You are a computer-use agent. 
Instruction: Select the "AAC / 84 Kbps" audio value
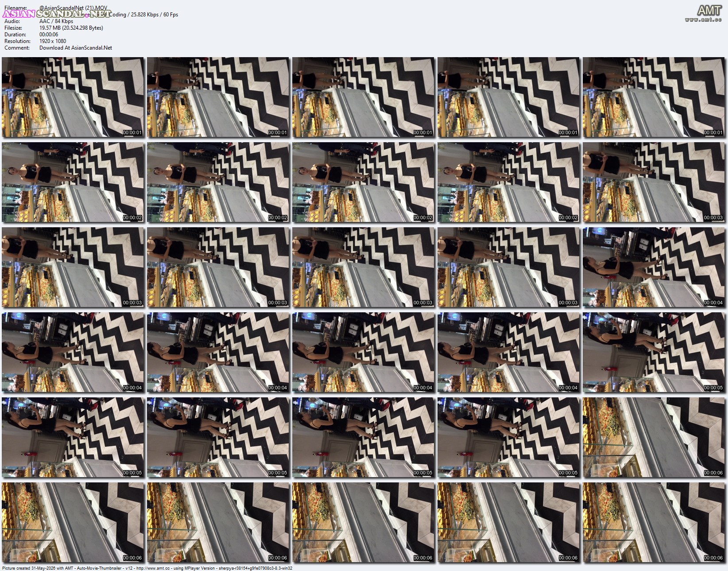point(56,21)
